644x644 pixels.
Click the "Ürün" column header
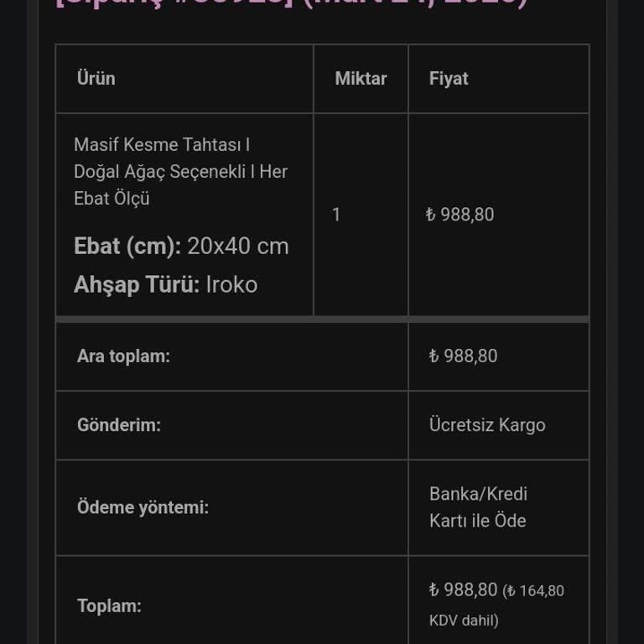[x=96, y=79]
